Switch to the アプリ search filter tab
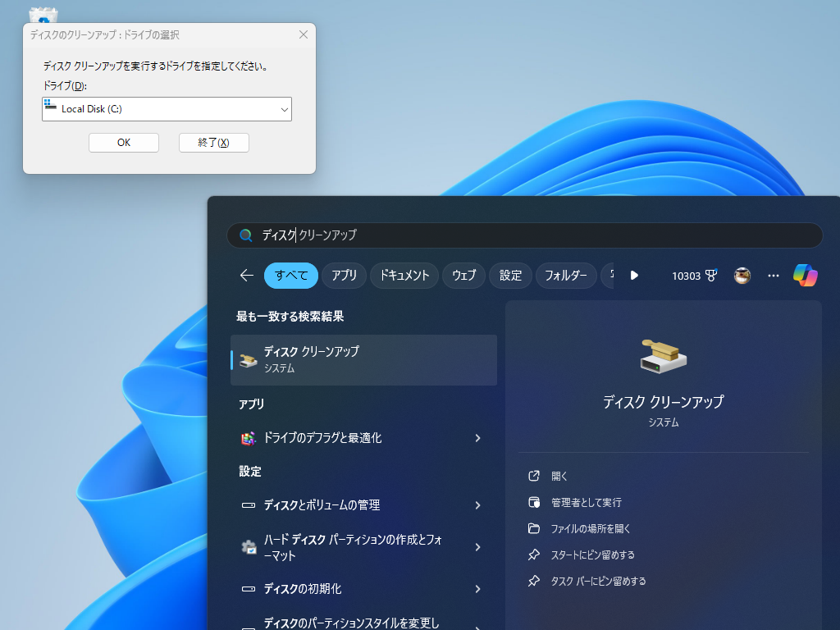Image resolution: width=840 pixels, height=630 pixels. pyautogui.click(x=344, y=276)
